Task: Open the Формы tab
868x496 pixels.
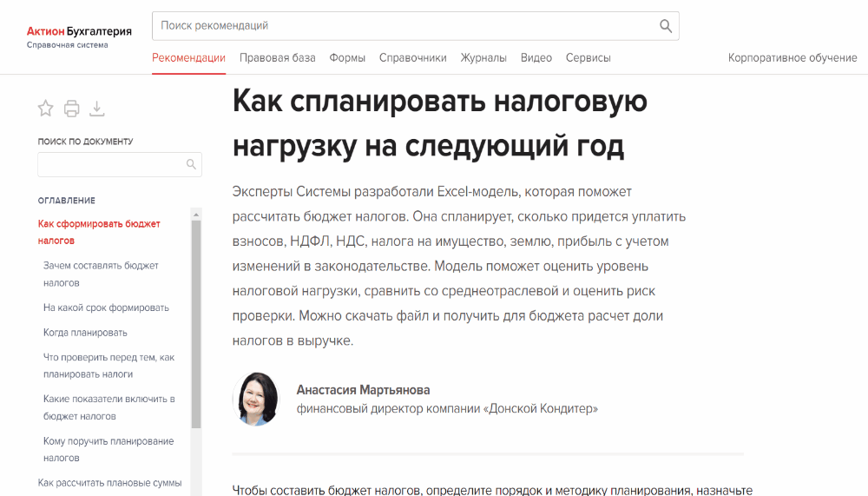Action: click(347, 57)
